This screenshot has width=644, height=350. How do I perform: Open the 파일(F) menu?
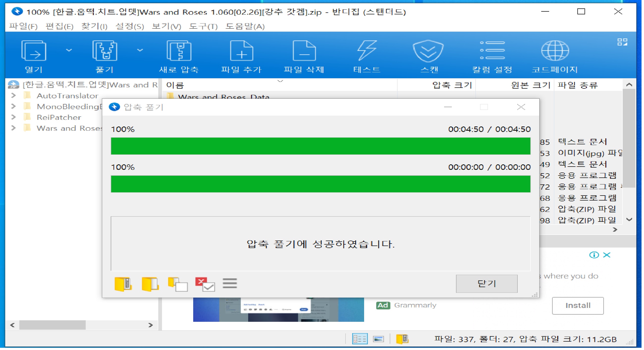click(24, 26)
